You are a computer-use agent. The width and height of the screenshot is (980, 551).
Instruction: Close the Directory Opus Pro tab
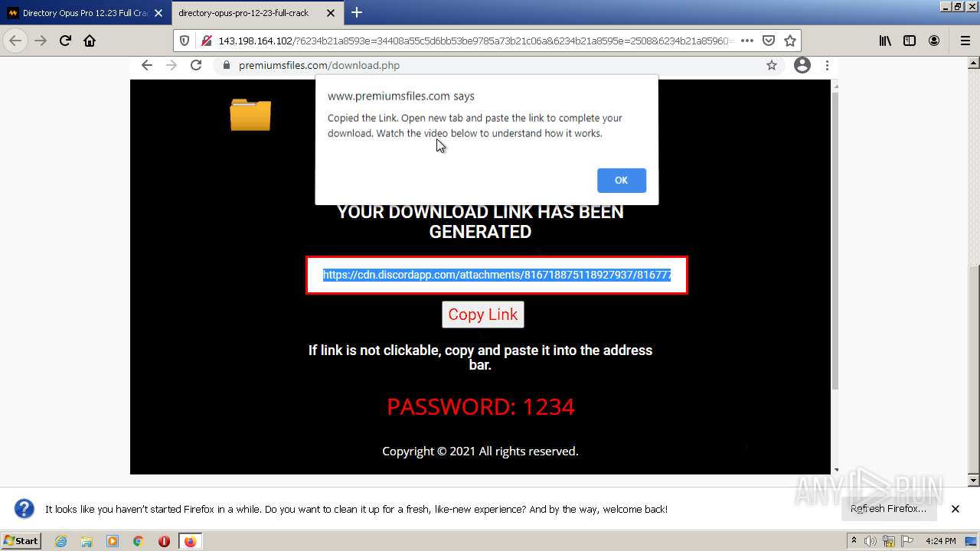(x=158, y=13)
